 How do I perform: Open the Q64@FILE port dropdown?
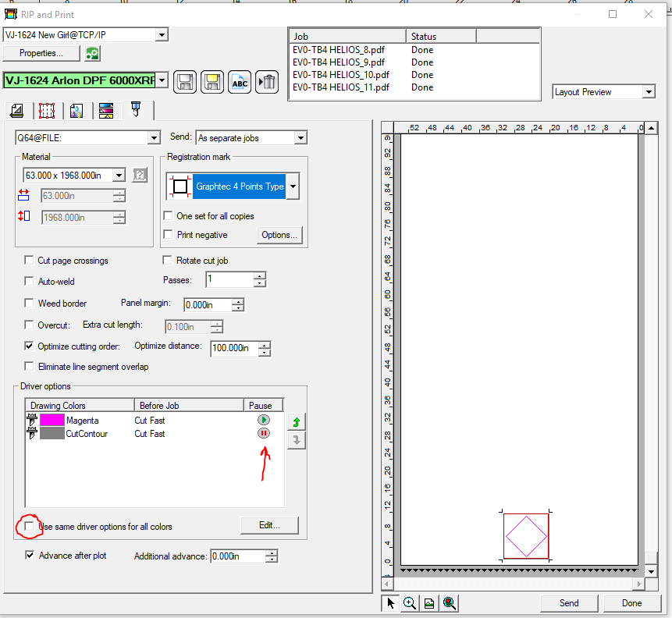click(154, 137)
